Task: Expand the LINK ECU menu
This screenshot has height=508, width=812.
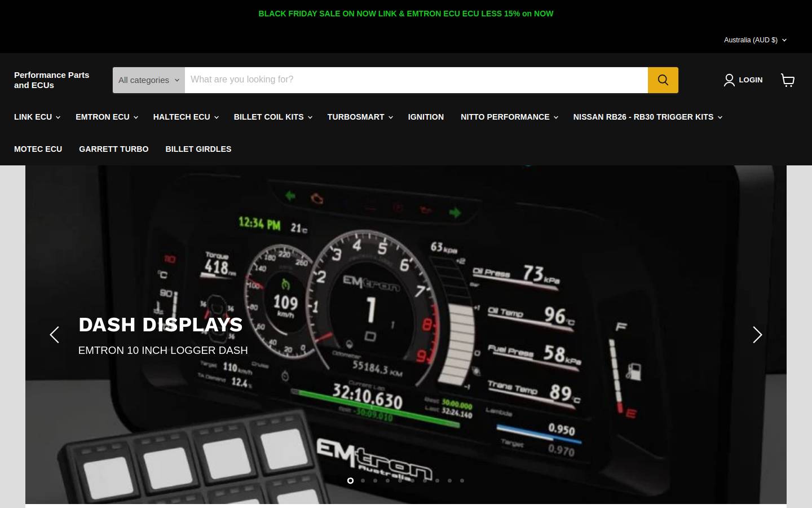Action: click(x=37, y=117)
